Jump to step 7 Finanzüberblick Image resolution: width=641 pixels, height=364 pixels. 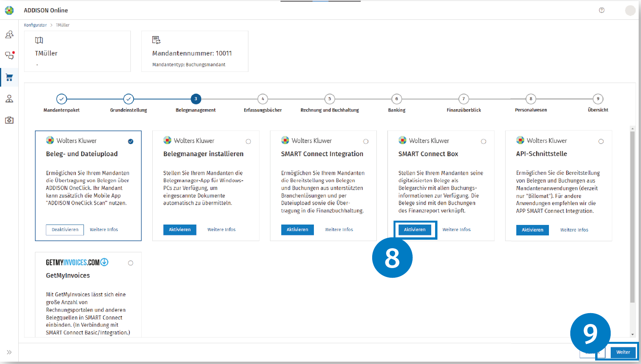pos(463,99)
